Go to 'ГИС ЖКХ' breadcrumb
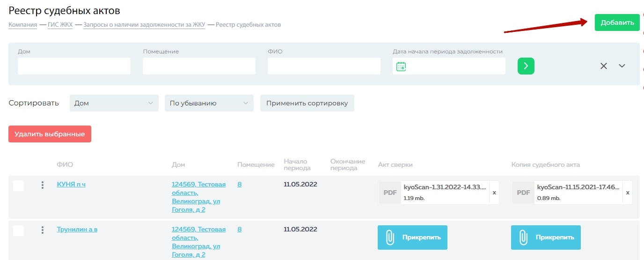 (60, 25)
